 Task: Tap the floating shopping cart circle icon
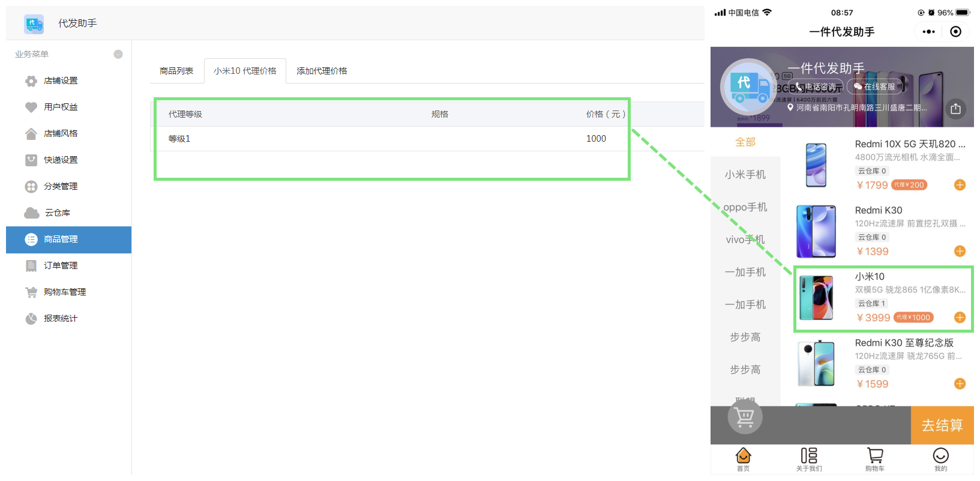click(x=745, y=417)
